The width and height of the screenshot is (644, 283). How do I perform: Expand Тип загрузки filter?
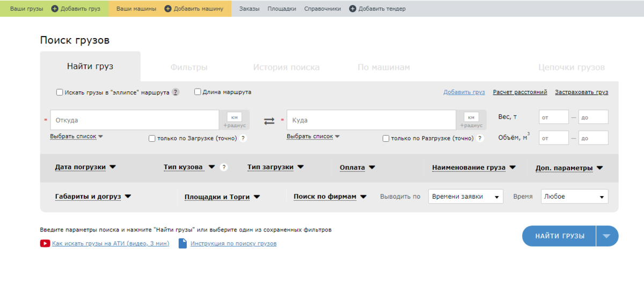tap(275, 167)
